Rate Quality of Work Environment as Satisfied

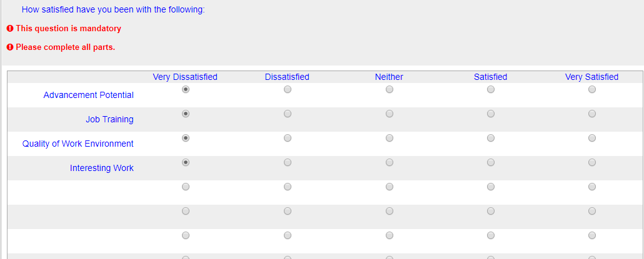(x=491, y=138)
